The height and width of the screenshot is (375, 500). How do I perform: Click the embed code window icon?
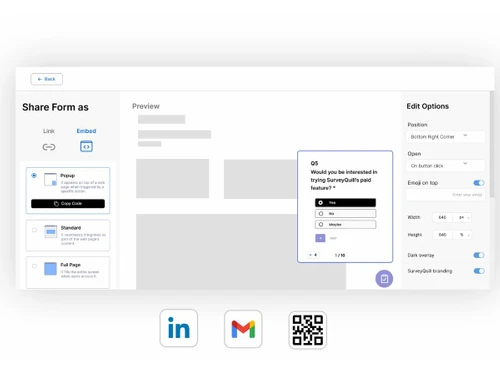(86, 146)
